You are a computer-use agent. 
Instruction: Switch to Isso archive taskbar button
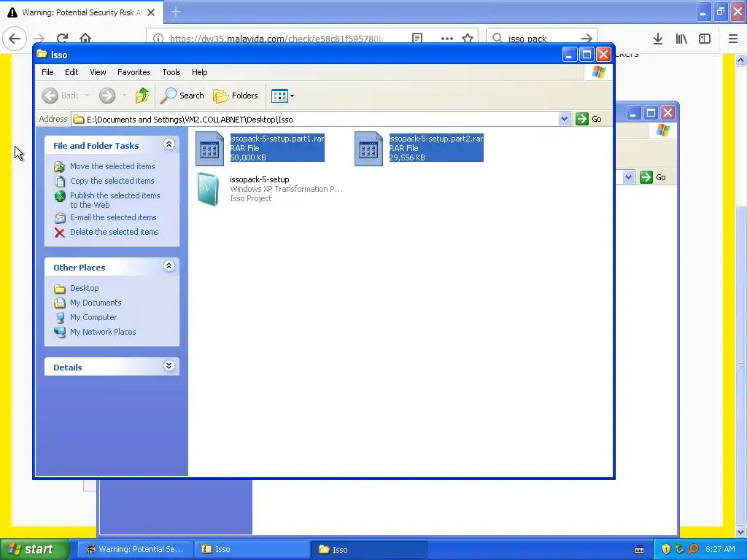click(x=252, y=549)
